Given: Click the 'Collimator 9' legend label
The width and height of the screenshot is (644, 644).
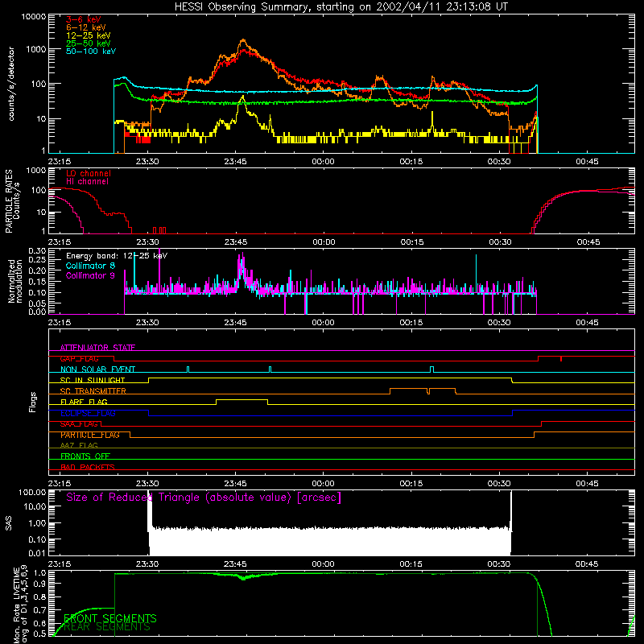Looking at the screenshot, I should [x=90, y=275].
